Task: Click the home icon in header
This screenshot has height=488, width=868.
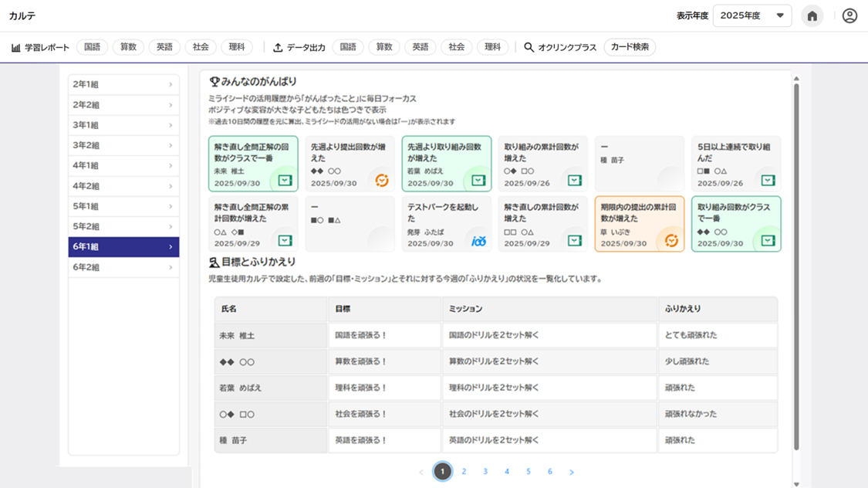Action: coord(812,16)
